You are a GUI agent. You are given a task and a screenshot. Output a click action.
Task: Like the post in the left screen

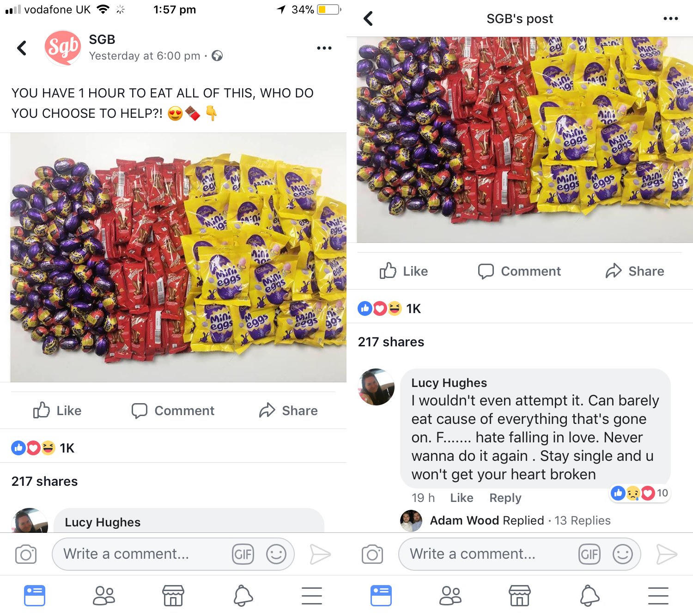pyautogui.click(x=57, y=411)
